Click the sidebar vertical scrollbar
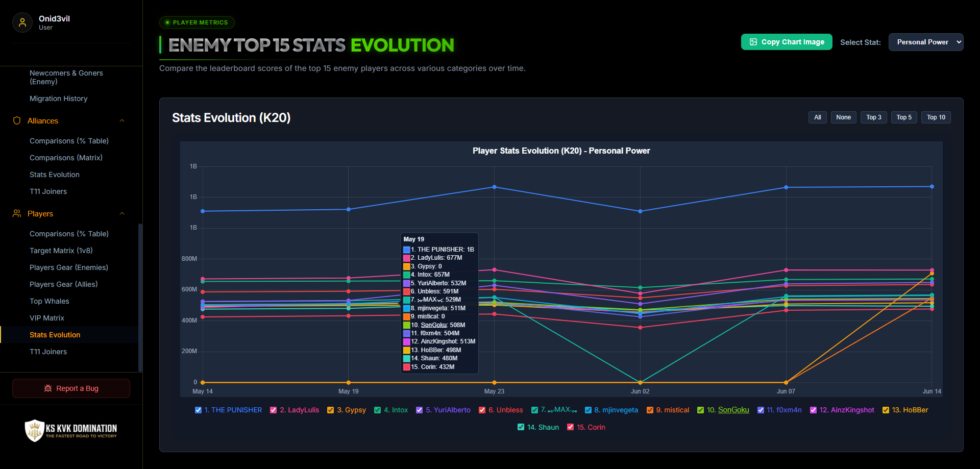 pos(140,298)
